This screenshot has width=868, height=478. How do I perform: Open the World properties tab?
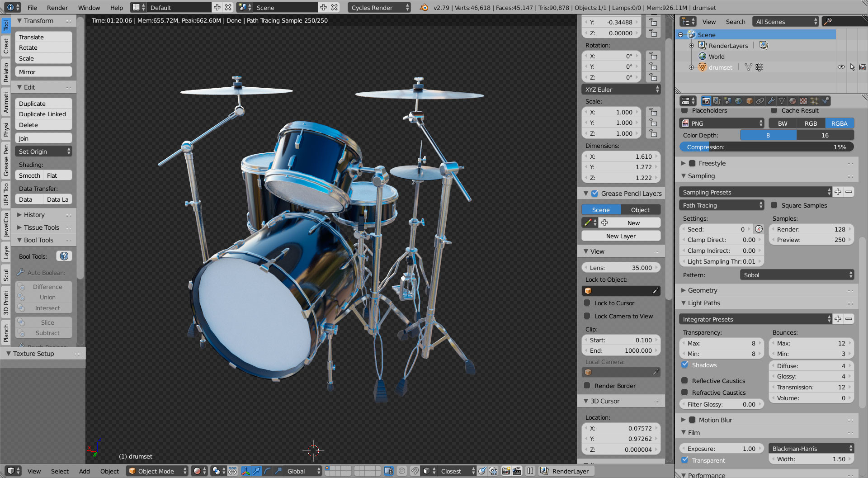(738, 101)
